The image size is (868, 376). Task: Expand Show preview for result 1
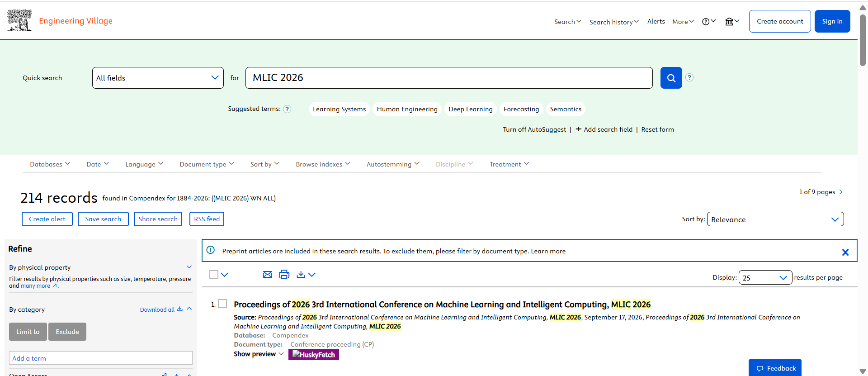click(259, 354)
